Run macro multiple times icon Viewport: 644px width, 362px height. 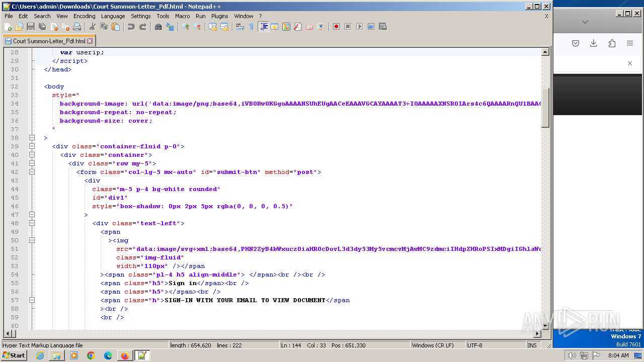pyautogui.click(x=371, y=27)
